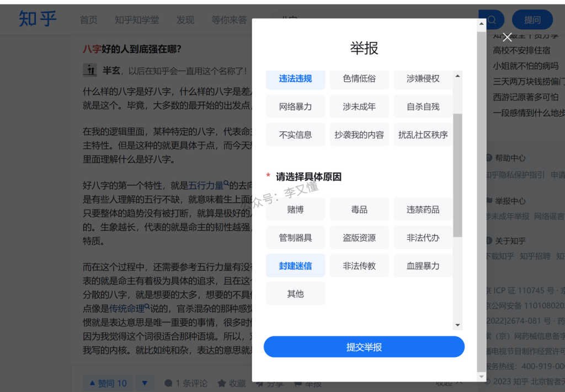Choose 盗版资源 as specific reason
Viewport: 565px width, 392px height.
tap(359, 237)
